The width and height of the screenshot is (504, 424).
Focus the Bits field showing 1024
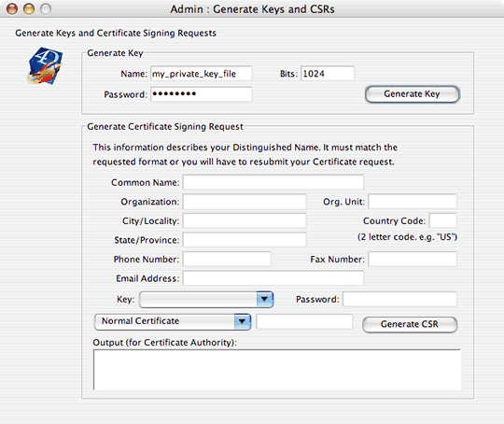(x=328, y=74)
